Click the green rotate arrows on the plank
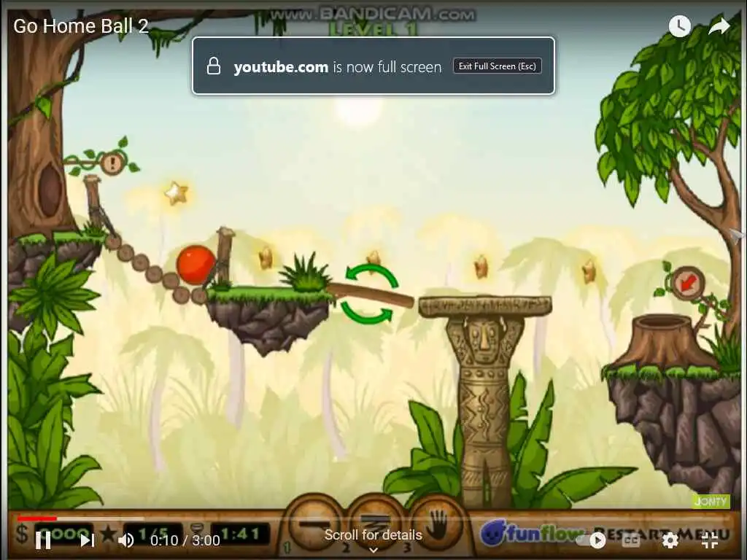 click(x=370, y=294)
